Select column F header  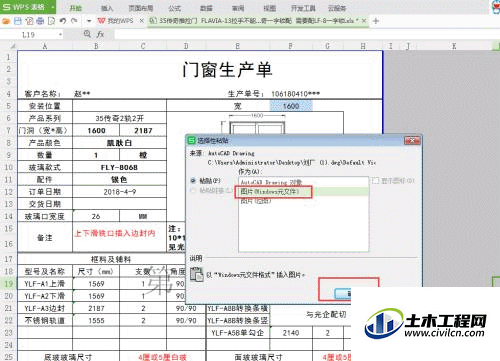click(x=291, y=46)
